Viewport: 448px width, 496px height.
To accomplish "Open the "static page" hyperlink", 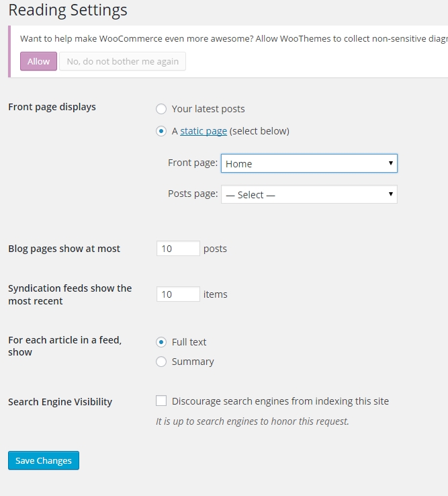I will 204,131.
